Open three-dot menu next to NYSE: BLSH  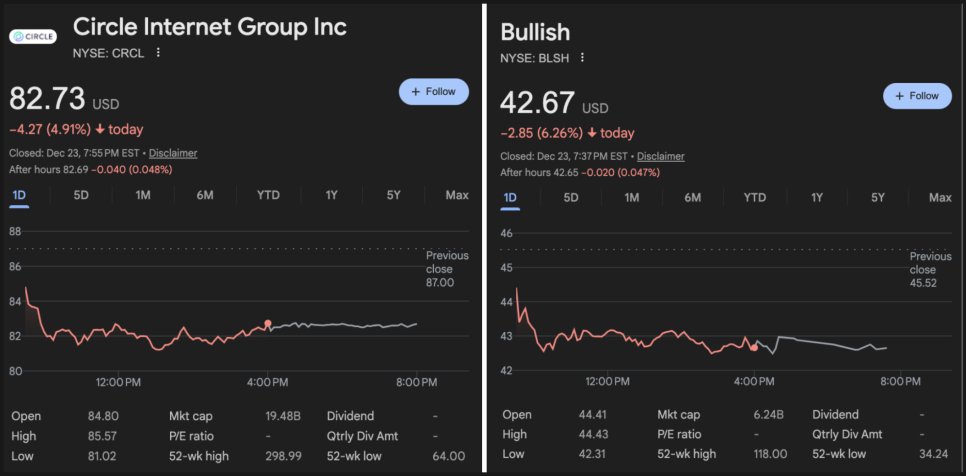click(583, 58)
